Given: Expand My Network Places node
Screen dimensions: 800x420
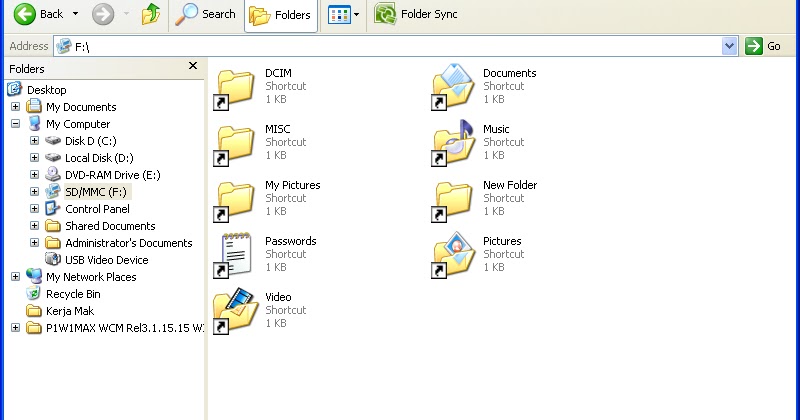Looking at the screenshot, I should [15, 277].
